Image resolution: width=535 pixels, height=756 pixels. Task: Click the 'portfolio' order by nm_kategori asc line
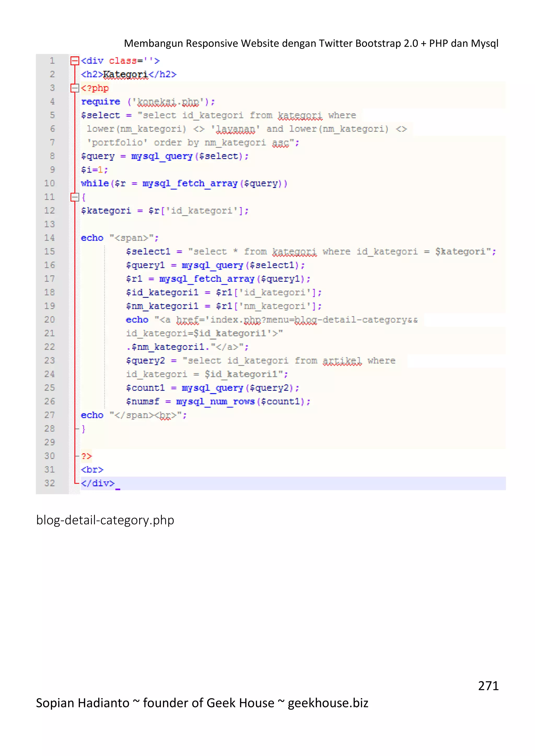click(x=193, y=143)
